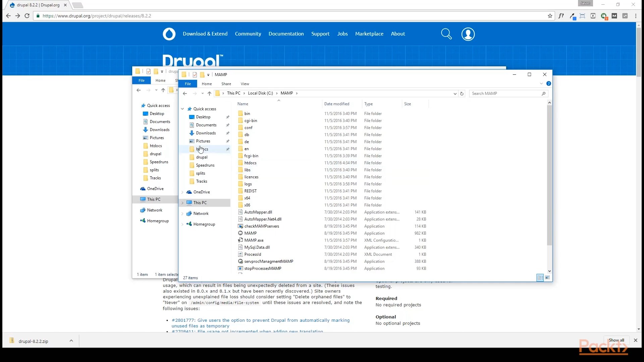Select the servprocManagmentMAMP application
Screen dimensions: 644x362
coord(269,261)
